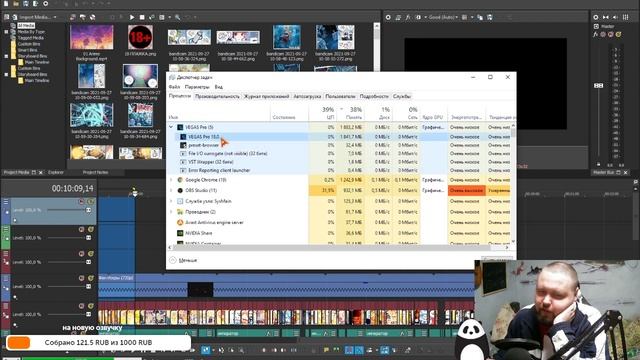Click the dim output speaker icon in Master Bus
The image size is (640, 360).
[x=616, y=17]
